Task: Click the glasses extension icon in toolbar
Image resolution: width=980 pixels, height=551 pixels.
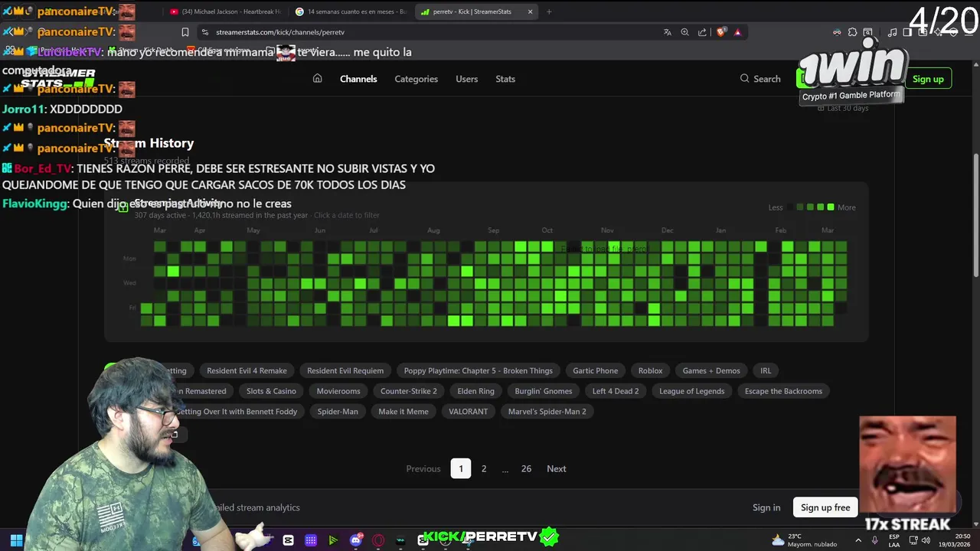Action: 837,32
